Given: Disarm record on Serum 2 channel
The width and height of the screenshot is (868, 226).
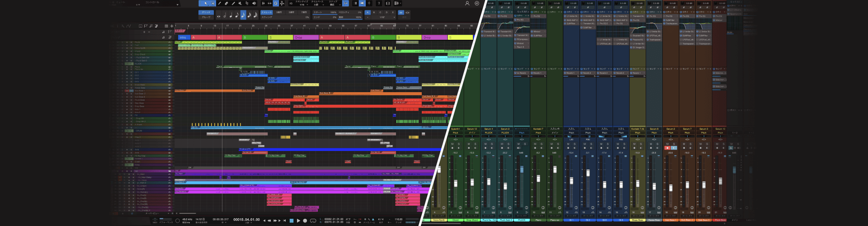Looking at the screenshot, I should click(667, 148).
